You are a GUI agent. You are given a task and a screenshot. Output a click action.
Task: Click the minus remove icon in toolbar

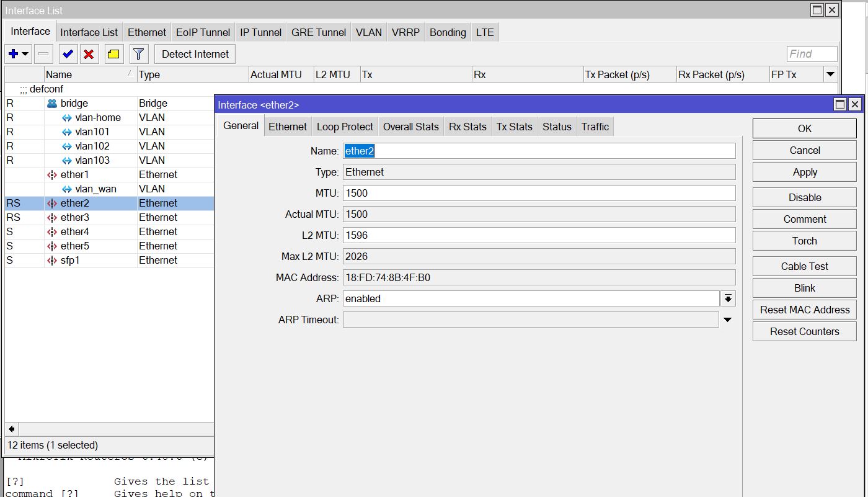(x=43, y=54)
